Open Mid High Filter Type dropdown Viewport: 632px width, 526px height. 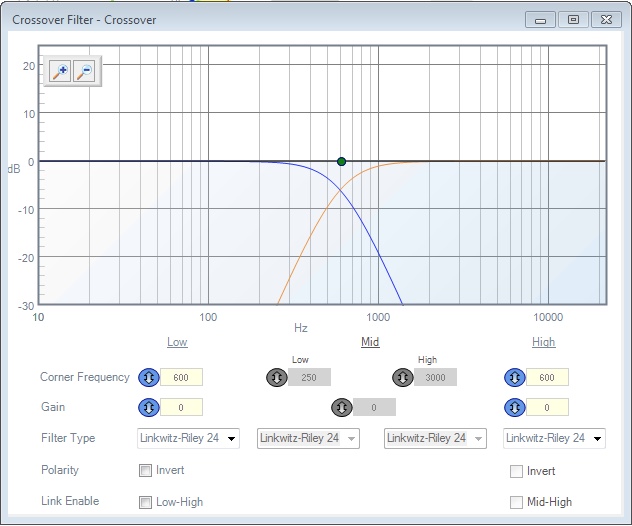point(435,438)
